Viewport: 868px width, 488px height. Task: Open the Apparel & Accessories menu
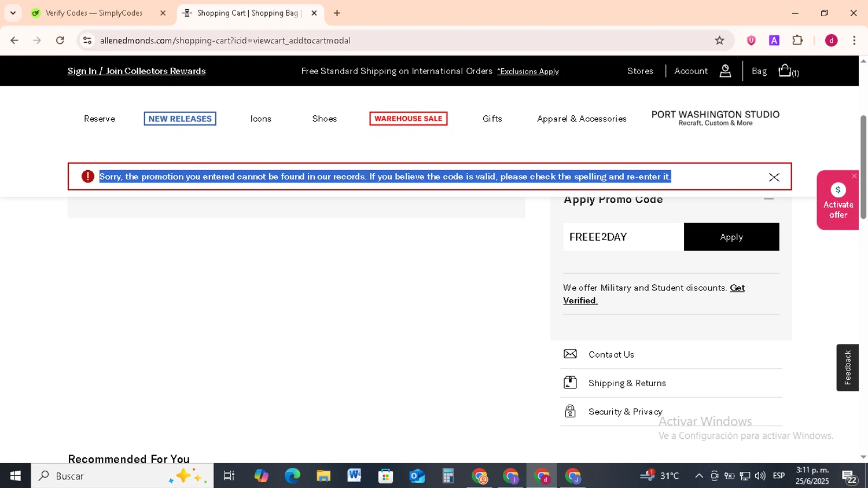pyautogui.click(x=582, y=119)
